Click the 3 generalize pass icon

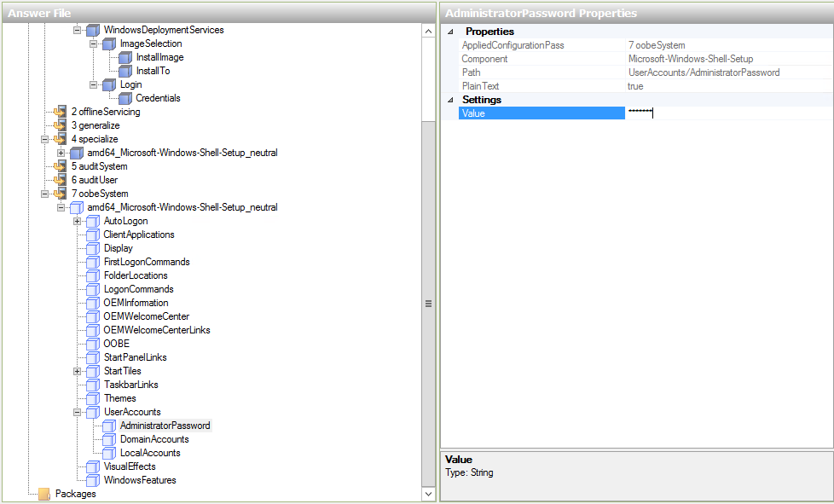point(60,125)
